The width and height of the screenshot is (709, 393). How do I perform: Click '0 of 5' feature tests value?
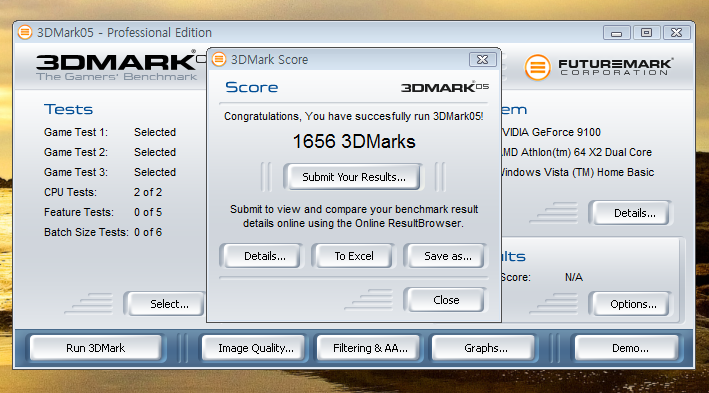(x=148, y=212)
